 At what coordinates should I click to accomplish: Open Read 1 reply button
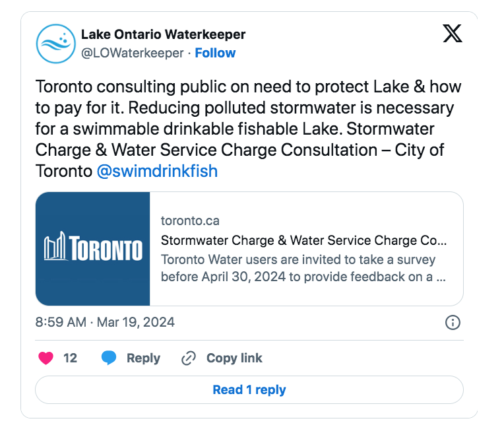point(249,389)
